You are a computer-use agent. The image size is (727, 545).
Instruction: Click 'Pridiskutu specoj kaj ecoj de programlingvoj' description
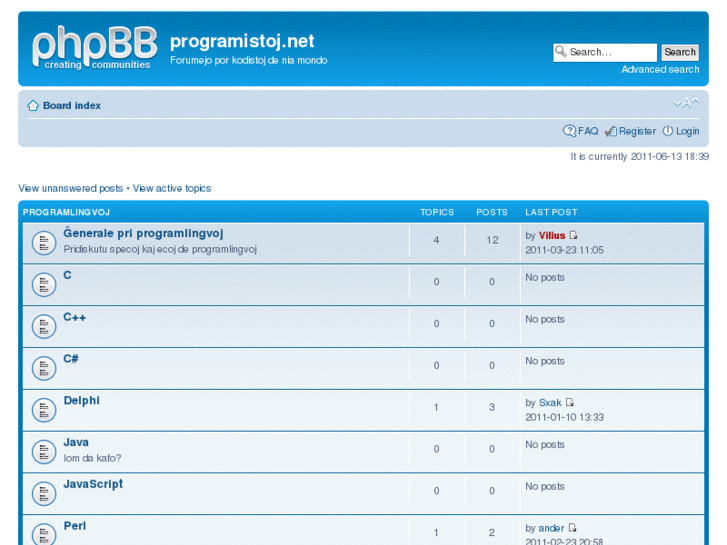[160, 250]
